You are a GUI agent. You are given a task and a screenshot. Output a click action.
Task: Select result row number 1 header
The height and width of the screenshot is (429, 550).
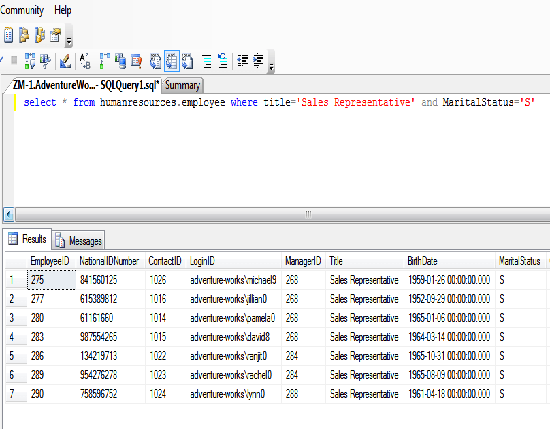point(16,280)
